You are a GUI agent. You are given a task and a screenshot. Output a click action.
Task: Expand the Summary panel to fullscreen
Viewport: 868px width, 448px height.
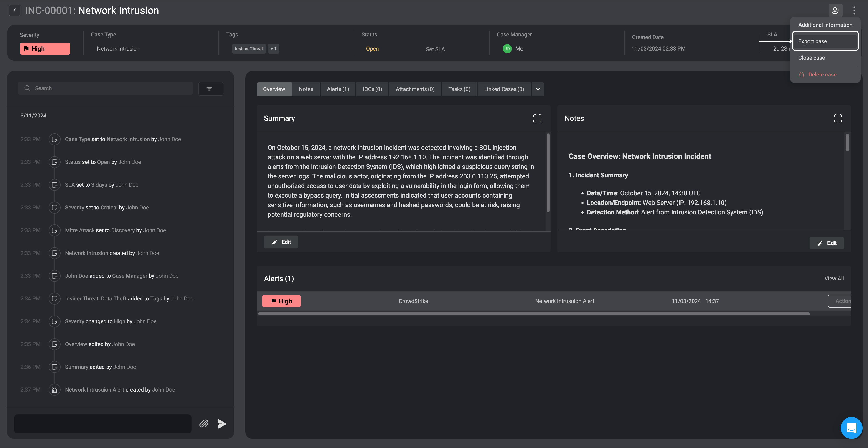(537, 118)
